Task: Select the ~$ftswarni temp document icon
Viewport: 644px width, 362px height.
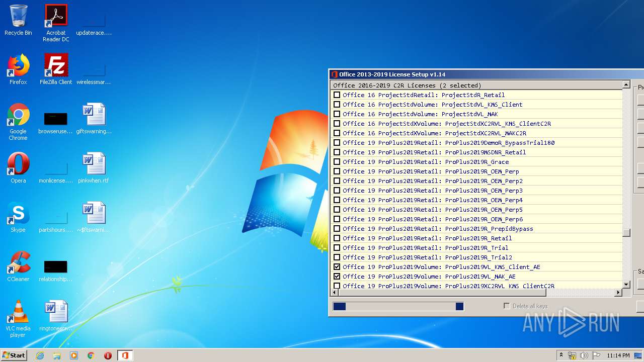Action: click(x=94, y=217)
